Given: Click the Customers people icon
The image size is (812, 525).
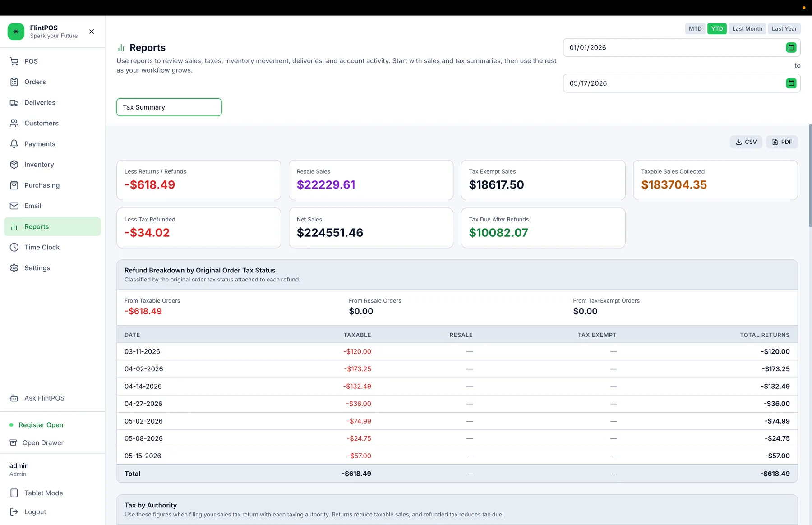Looking at the screenshot, I should pyautogui.click(x=14, y=123).
